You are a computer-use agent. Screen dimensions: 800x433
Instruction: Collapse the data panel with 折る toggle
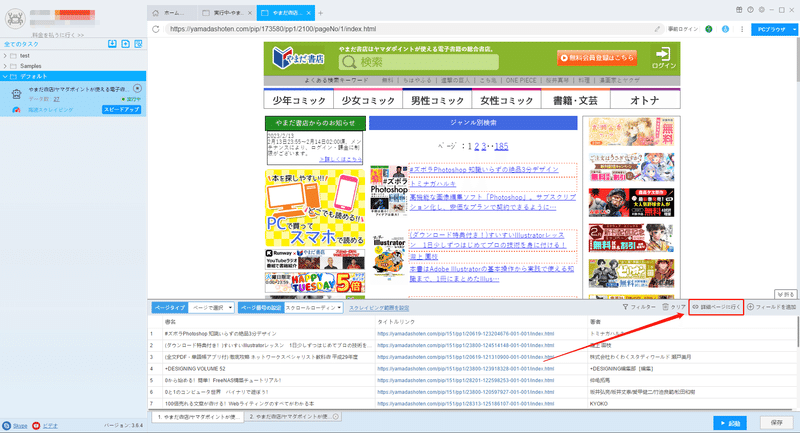pyautogui.click(x=785, y=294)
